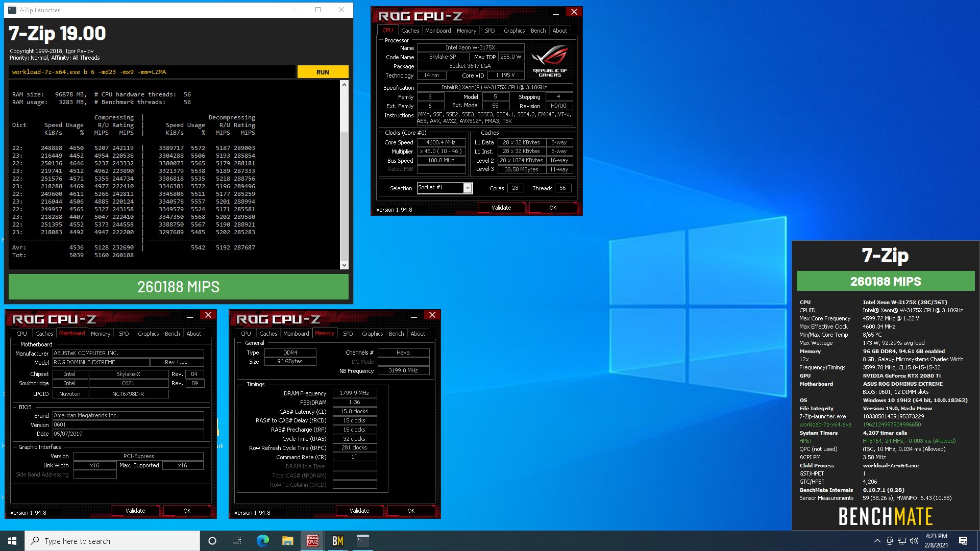The image size is (980, 551).
Task: Click the Windows Start button
Action: point(12,541)
